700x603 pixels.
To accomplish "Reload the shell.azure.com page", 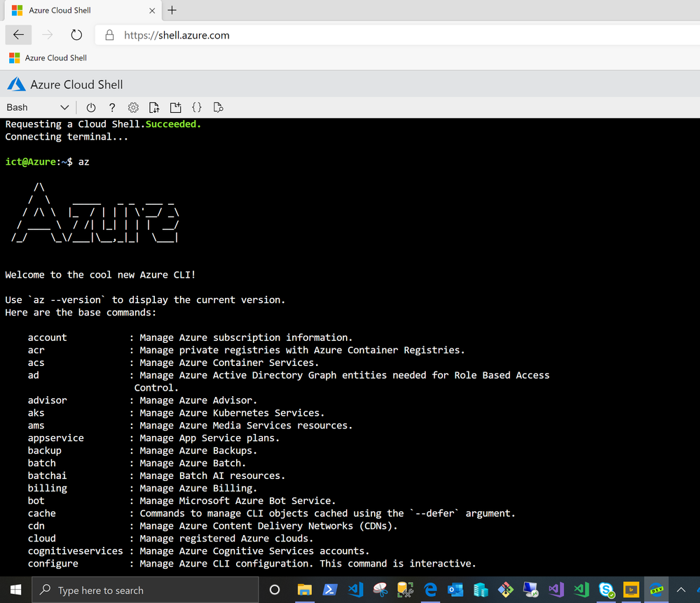I will coord(76,35).
